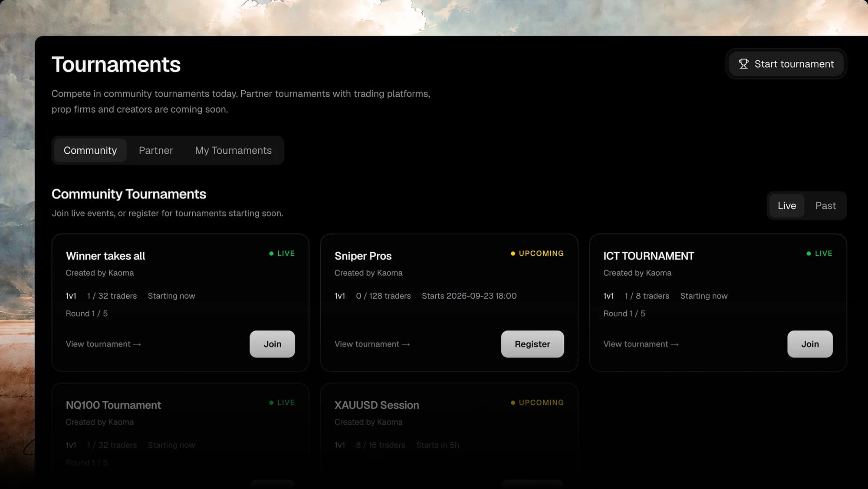Register for the Sniper Pros tournament
Image resolution: width=868 pixels, height=489 pixels.
pyautogui.click(x=533, y=344)
